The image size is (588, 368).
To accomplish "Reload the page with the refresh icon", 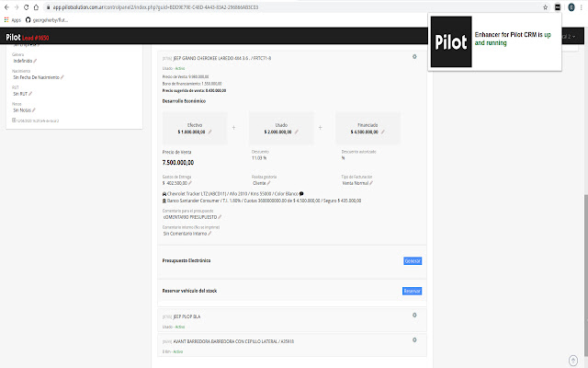I will [26, 7].
